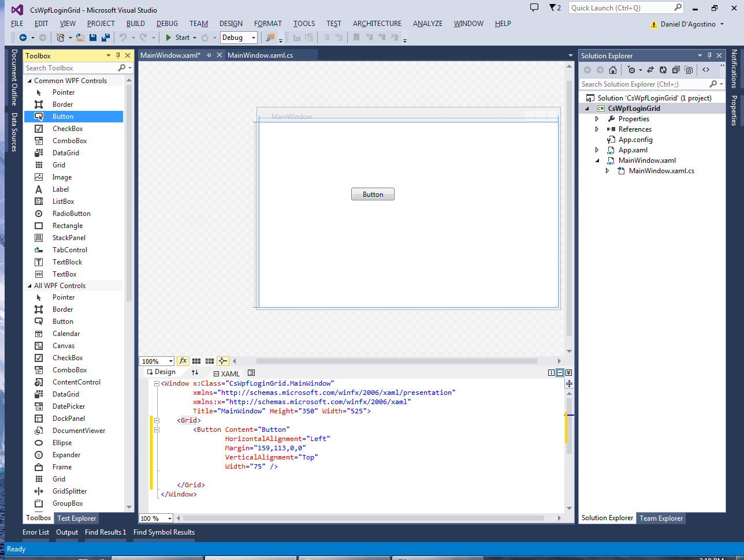The width and height of the screenshot is (744, 560).
Task: Click the Start debugging button
Action: pos(177,38)
